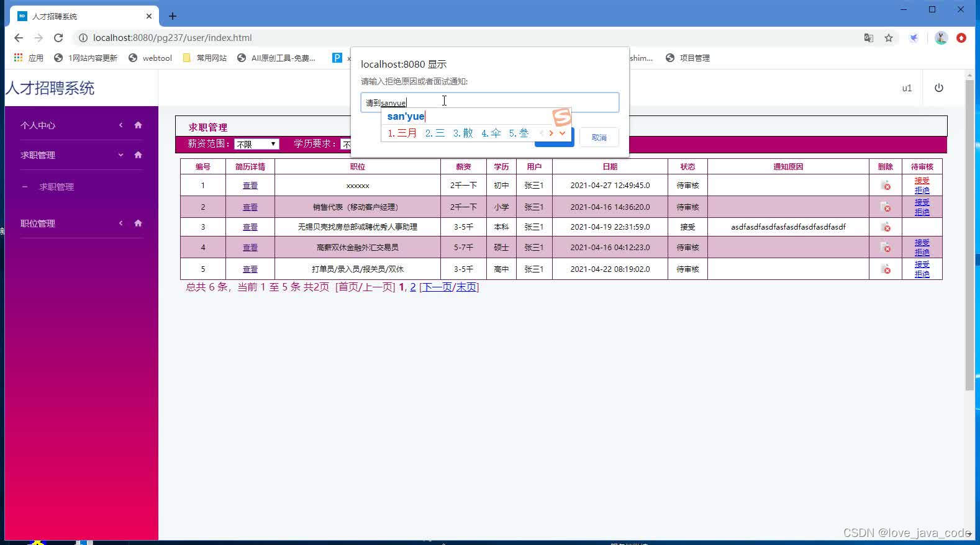The image size is (980, 545).
Task: Click the asdfasdfasdfasfasdfasdfasdfasdf notice cell
Action: (x=788, y=227)
